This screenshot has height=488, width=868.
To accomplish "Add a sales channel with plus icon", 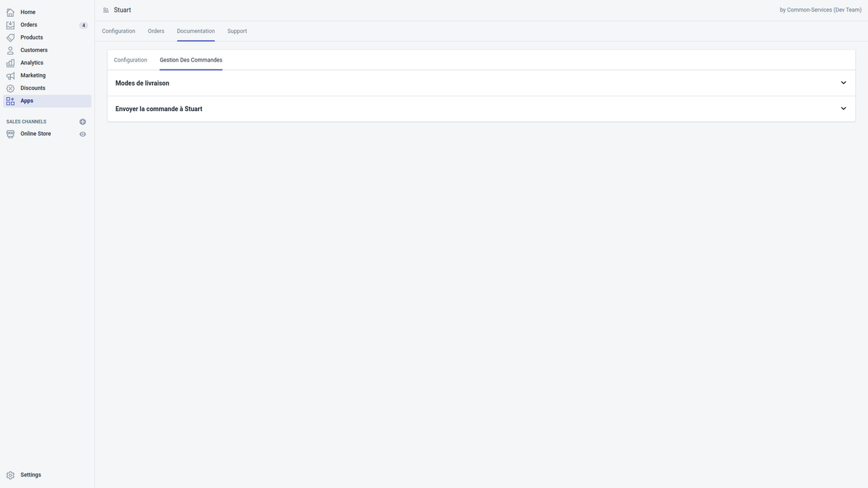I will tap(83, 122).
